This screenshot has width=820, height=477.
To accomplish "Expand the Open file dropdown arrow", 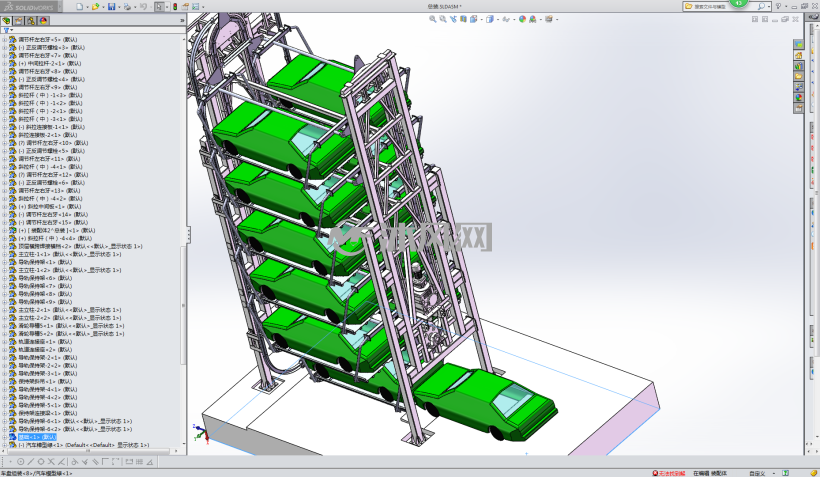I will pos(103,7).
